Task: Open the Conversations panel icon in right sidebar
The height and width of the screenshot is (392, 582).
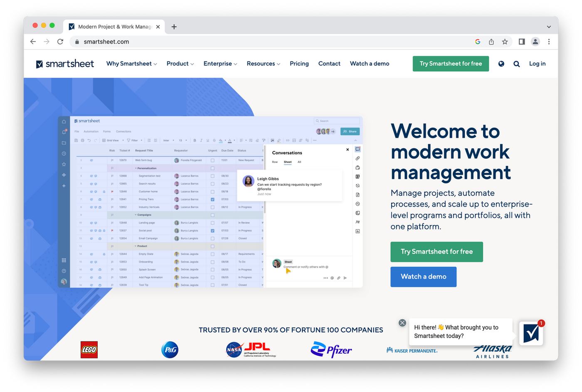Action: point(358,148)
